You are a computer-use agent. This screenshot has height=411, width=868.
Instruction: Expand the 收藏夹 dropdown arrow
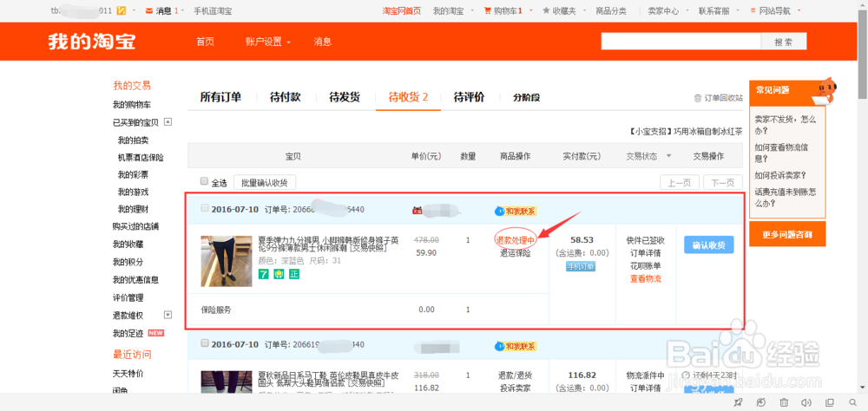pyautogui.click(x=584, y=11)
